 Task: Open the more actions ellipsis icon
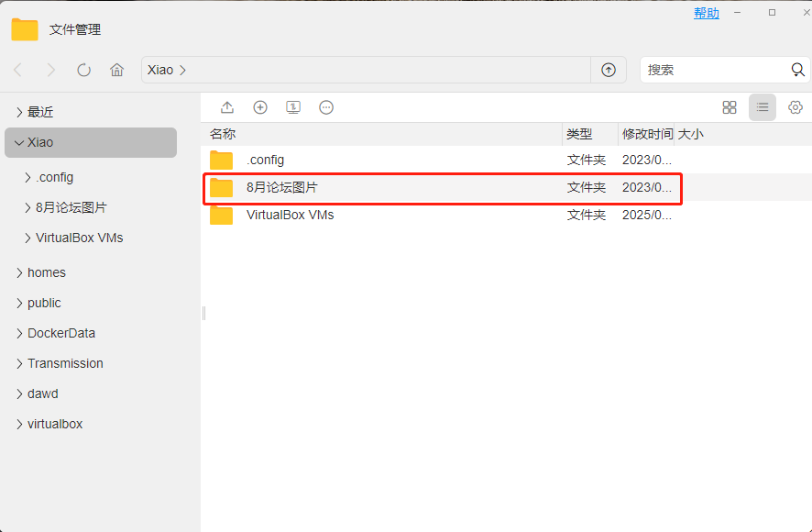[x=326, y=107]
